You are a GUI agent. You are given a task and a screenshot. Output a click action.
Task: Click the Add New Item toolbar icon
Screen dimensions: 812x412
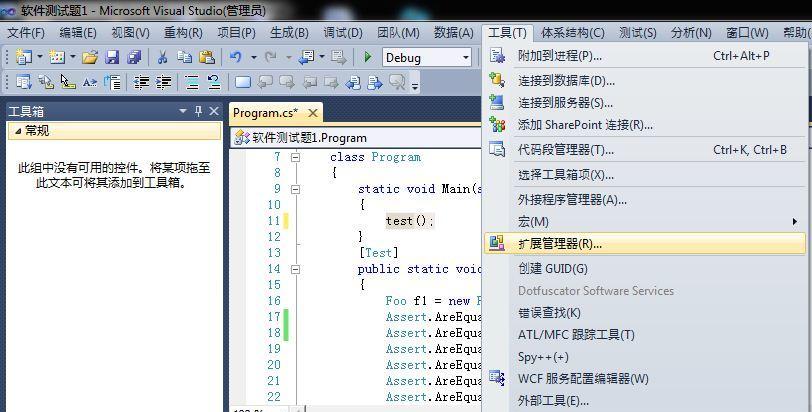pyautogui.click(x=56, y=57)
